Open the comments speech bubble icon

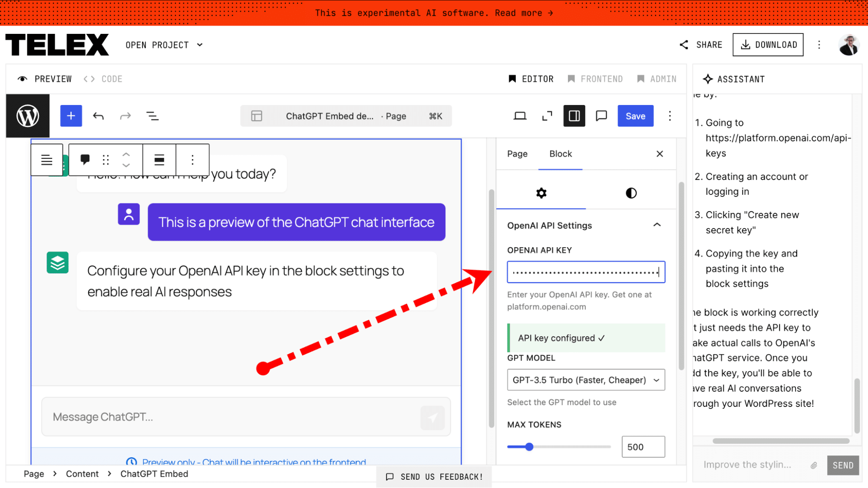click(601, 116)
